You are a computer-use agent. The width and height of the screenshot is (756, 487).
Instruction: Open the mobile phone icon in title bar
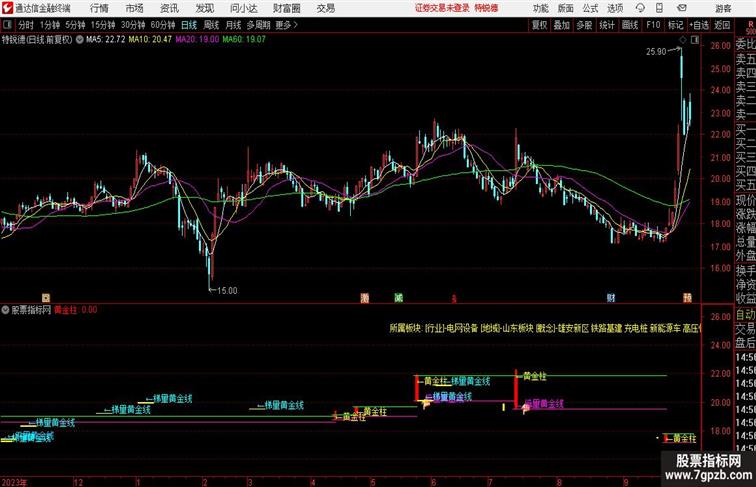click(x=660, y=8)
